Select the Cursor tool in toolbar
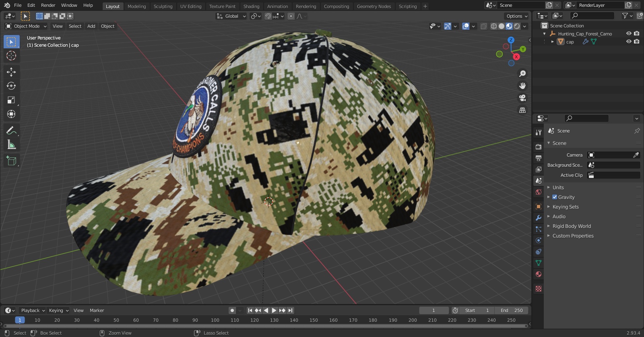 (x=11, y=56)
